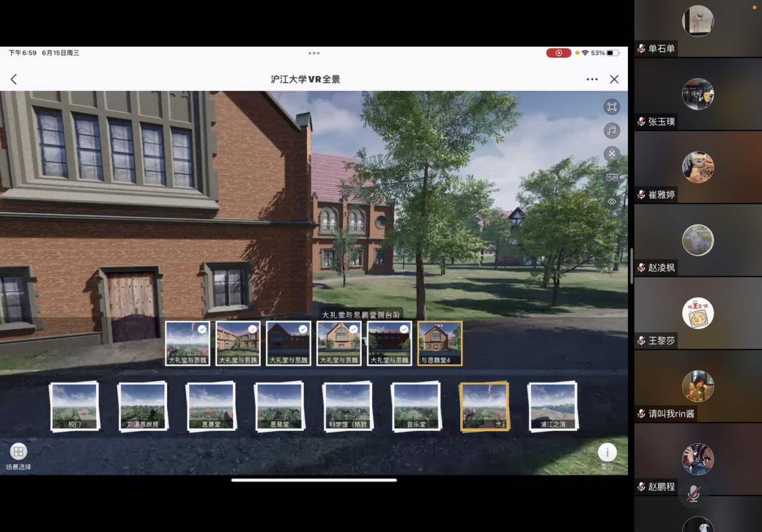Open 赵鹏程's profile avatar
Viewport: 762px width, 532px height.
click(x=698, y=459)
